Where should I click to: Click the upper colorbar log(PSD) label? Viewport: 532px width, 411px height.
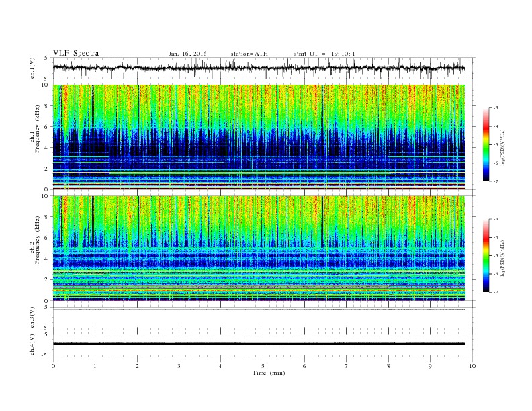pyautogui.click(x=502, y=147)
